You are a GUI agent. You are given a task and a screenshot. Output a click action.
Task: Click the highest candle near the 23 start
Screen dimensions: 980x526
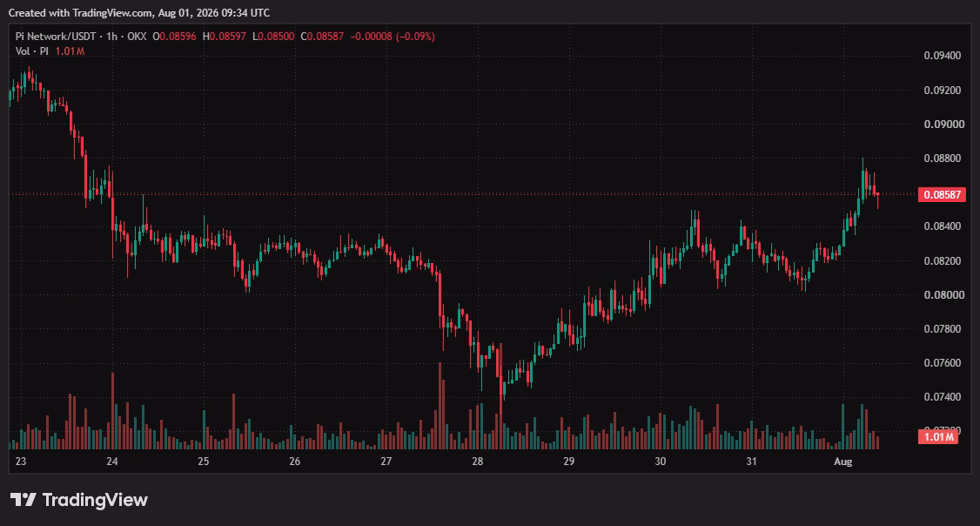pos(29,78)
